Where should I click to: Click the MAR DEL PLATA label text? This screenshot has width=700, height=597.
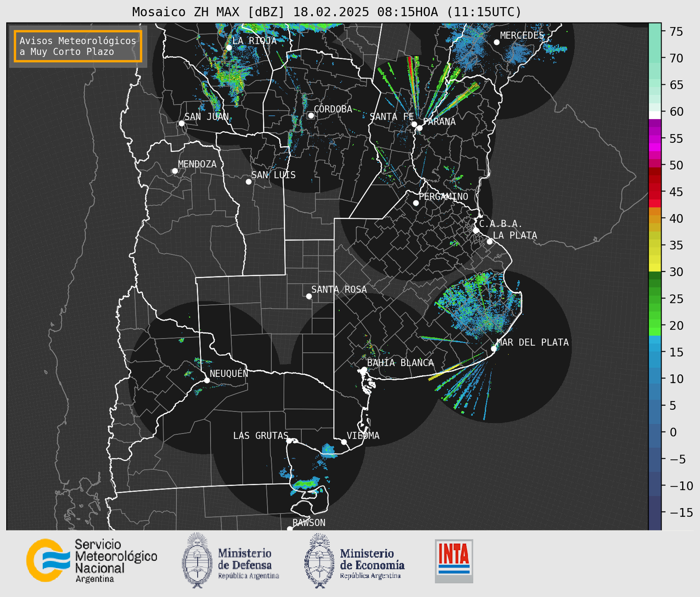point(533,342)
